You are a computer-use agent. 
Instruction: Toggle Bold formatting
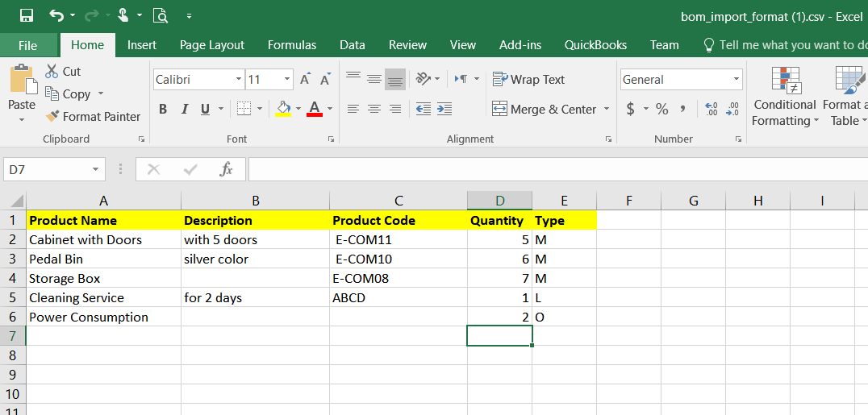163,109
